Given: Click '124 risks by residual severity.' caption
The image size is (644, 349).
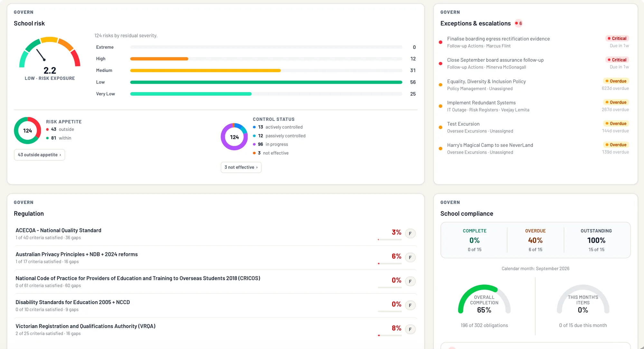Looking at the screenshot, I should coord(126,35).
